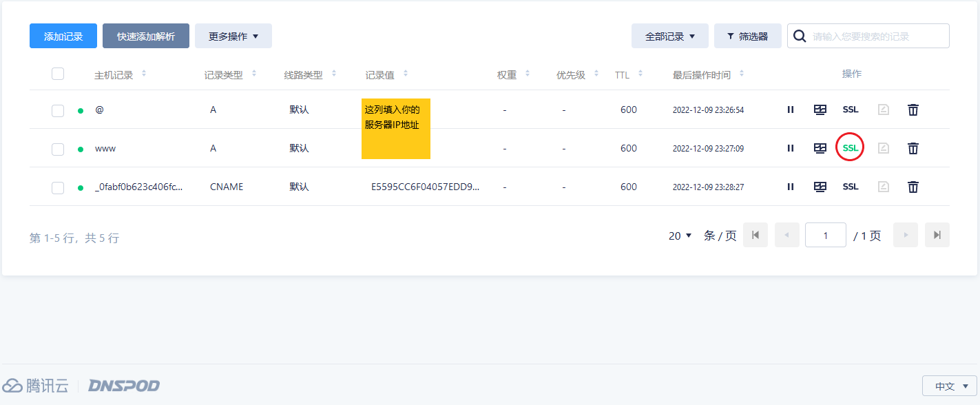Open the monitor icon for www record
The width and height of the screenshot is (980, 405).
[x=820, y=148]
